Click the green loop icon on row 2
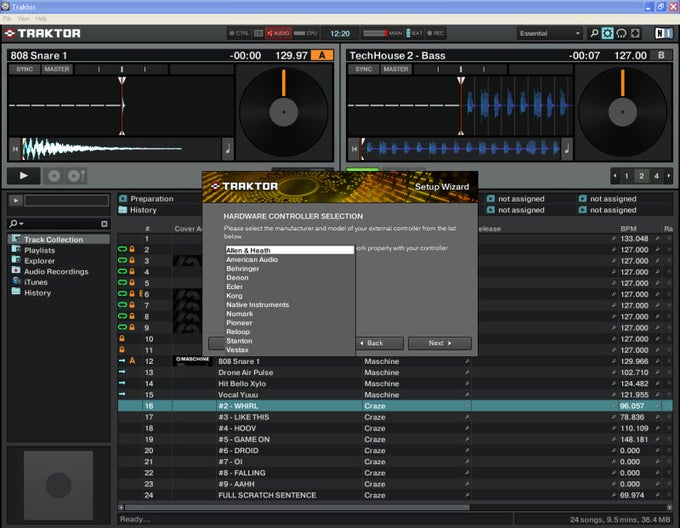Viewport: 680px width, 528px height. pos(122,249)
